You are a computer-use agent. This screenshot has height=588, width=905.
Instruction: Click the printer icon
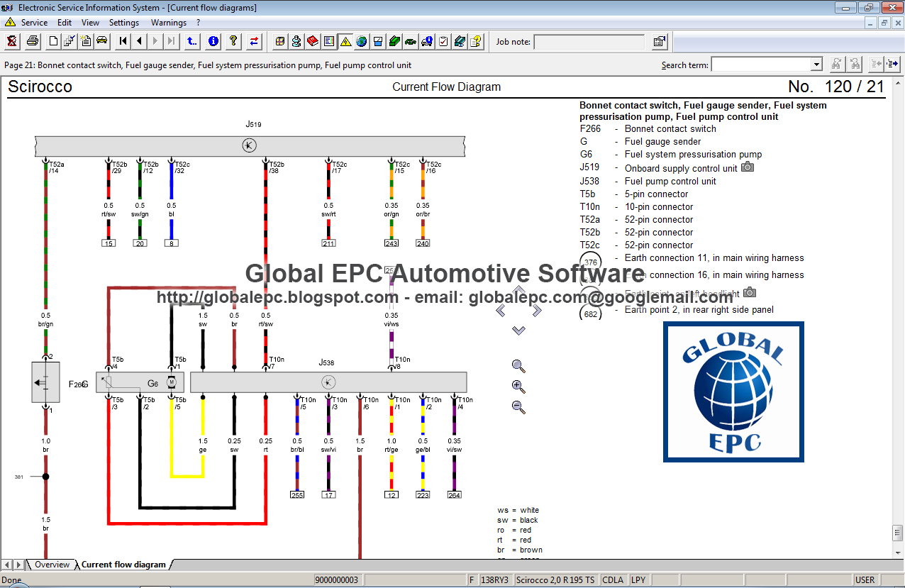coord(32,41)
